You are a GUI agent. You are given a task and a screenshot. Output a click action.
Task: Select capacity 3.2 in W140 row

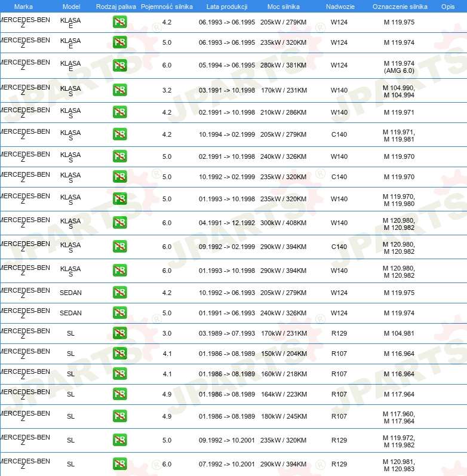[167, 90]
